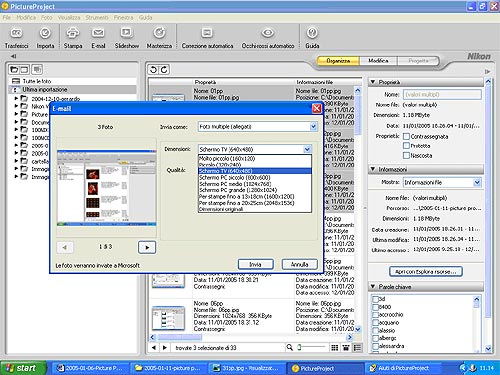Image resolution: width=500 pixels, height=375 pixels.
Task: Close the E-mail dialog
Action: [x=316, y=108]
